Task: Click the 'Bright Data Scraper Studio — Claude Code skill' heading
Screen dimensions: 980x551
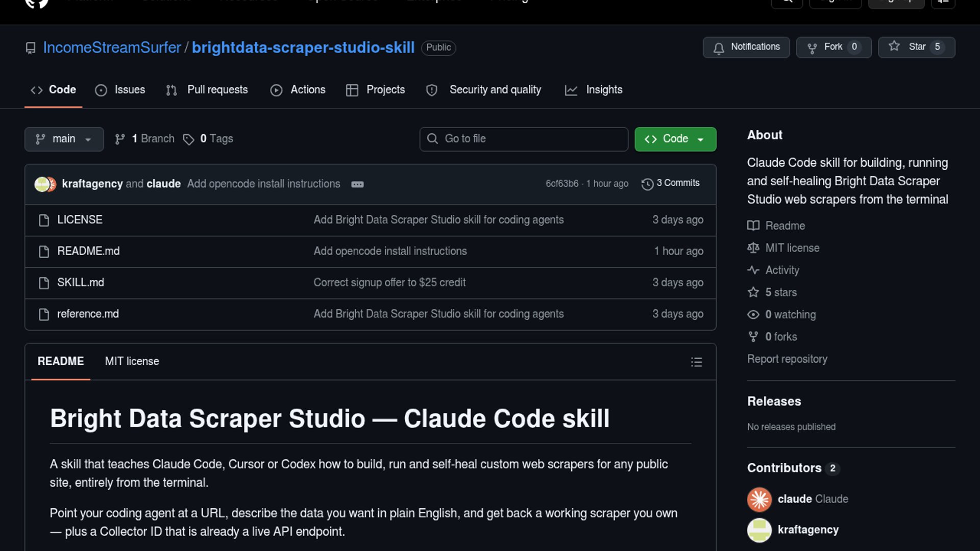Action: [x=330, y=419]
